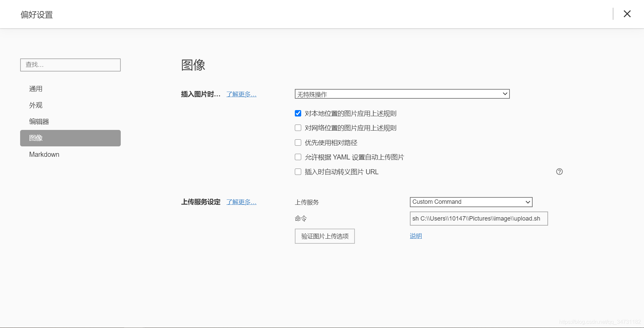Open the Markdown settings section
This screenshot has height=328, width=644.
[x=70, y=154]
